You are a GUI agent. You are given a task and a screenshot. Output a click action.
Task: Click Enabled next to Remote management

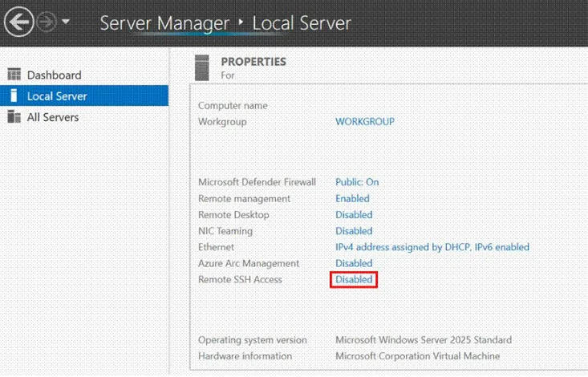tap(352, 198)
